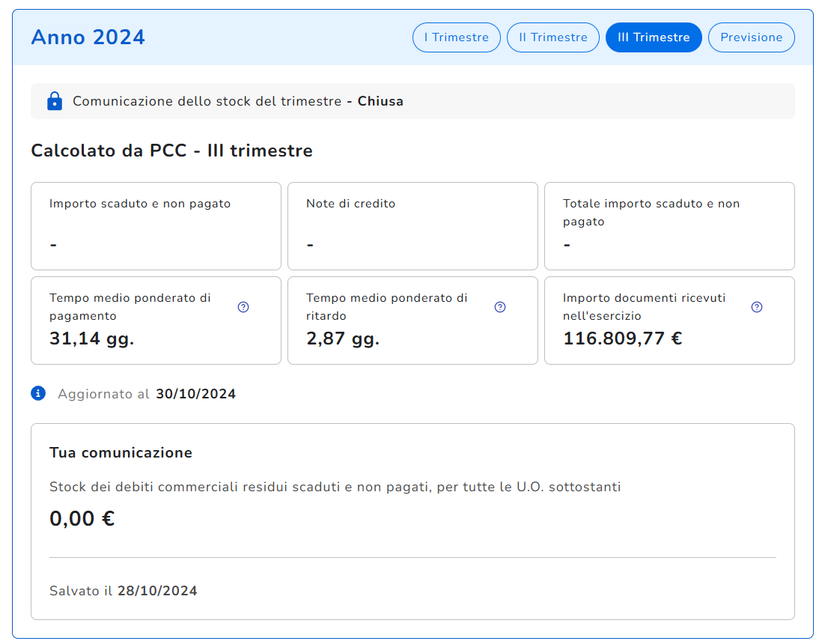Screen dimensions: 825x644
Task: Click the Salvato il 28/10/2024 text
Action: pyautogui.click(x=124, y=591)
